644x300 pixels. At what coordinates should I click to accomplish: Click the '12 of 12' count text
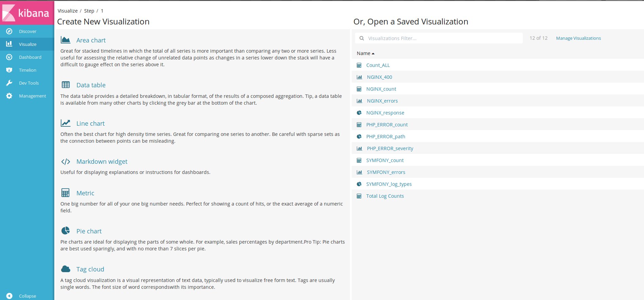click(x=538, y=38)
